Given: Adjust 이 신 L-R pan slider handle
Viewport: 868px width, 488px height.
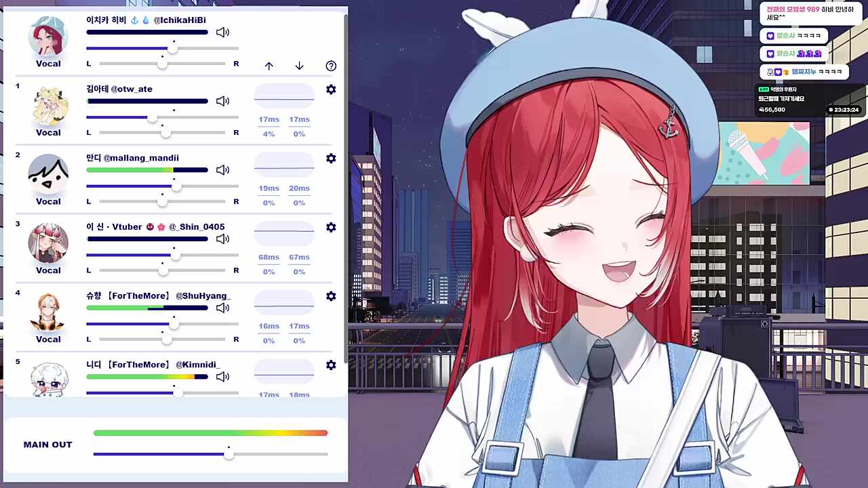Looking at the screenshot, I should (x=163, y=270).
